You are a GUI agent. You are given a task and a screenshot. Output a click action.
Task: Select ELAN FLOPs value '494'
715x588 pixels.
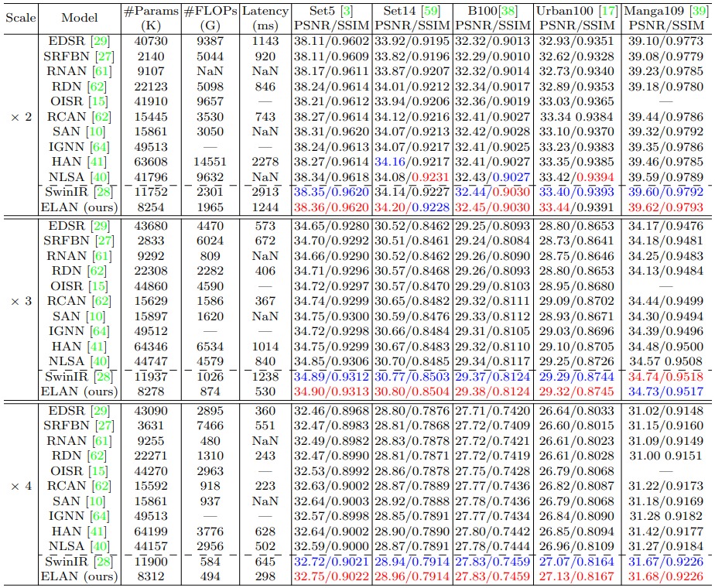210,576
